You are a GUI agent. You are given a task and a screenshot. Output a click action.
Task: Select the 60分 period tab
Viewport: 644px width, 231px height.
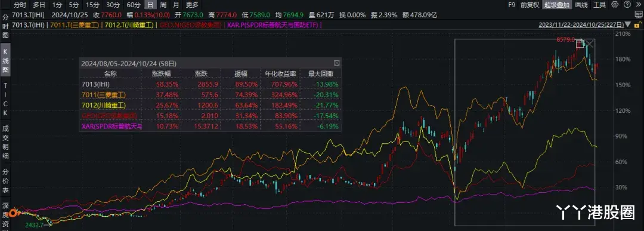coord(133,5)
